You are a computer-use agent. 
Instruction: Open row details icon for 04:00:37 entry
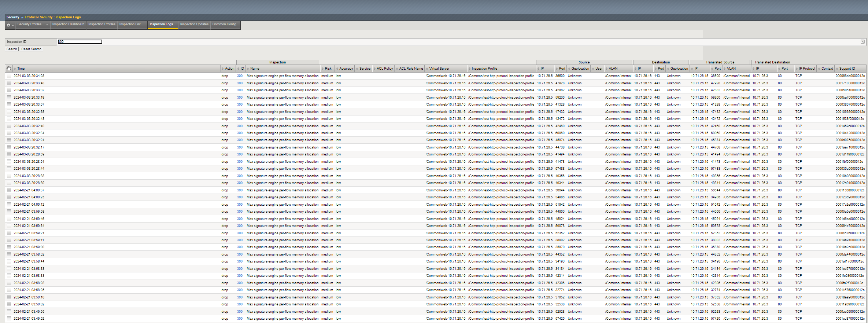(x=9, y=190)
